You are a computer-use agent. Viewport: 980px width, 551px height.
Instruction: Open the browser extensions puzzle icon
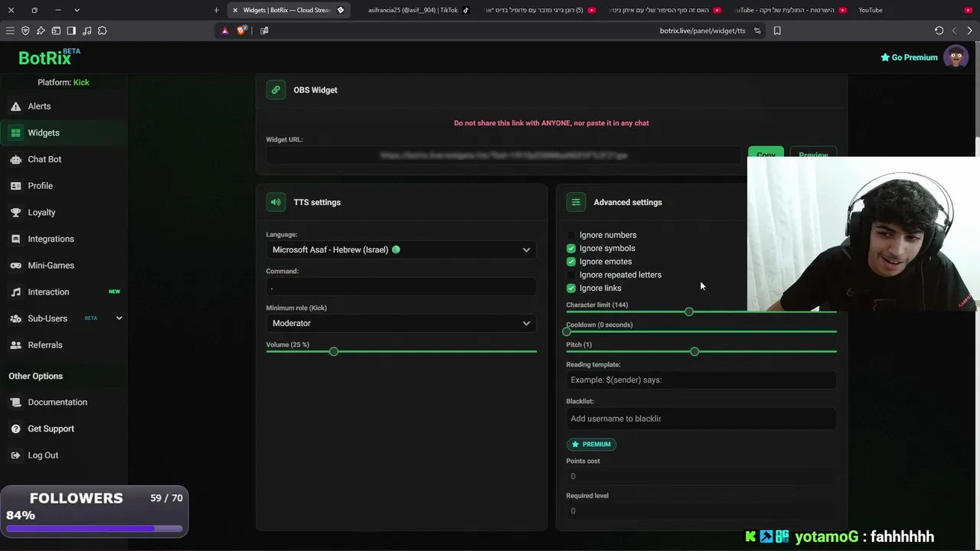(x=103, y=31)
